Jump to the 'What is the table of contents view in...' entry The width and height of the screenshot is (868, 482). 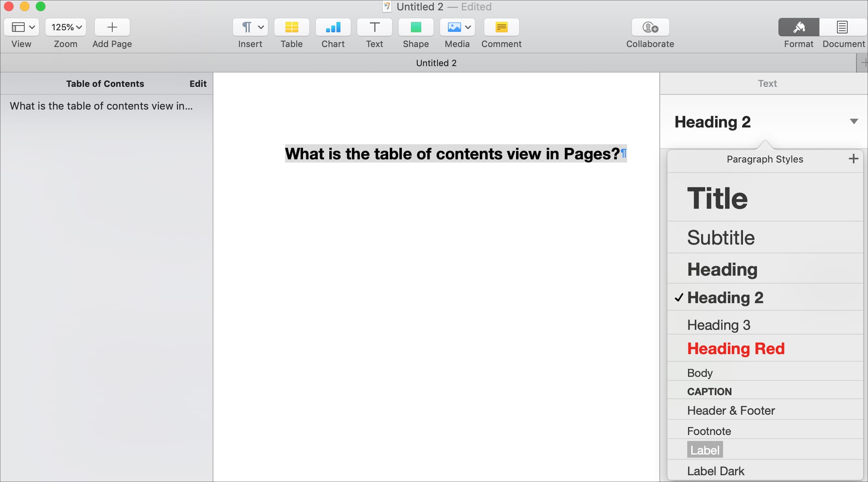click(102, 106)
